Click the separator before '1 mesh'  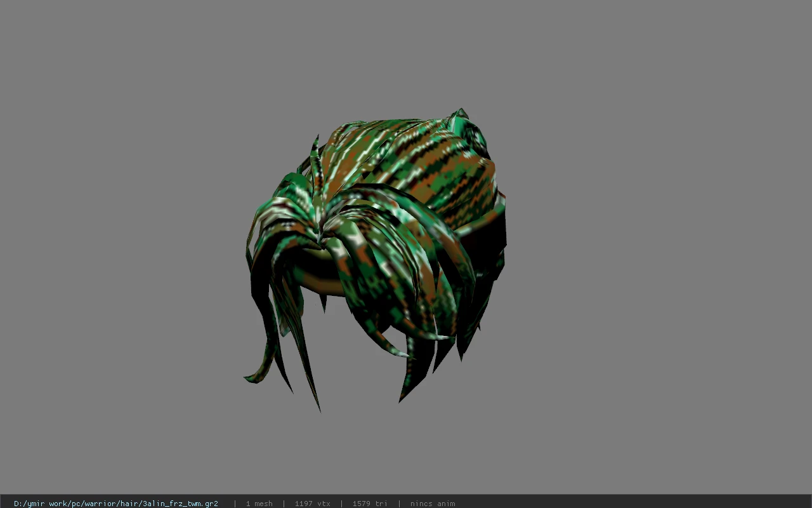[x=235, y=504]
